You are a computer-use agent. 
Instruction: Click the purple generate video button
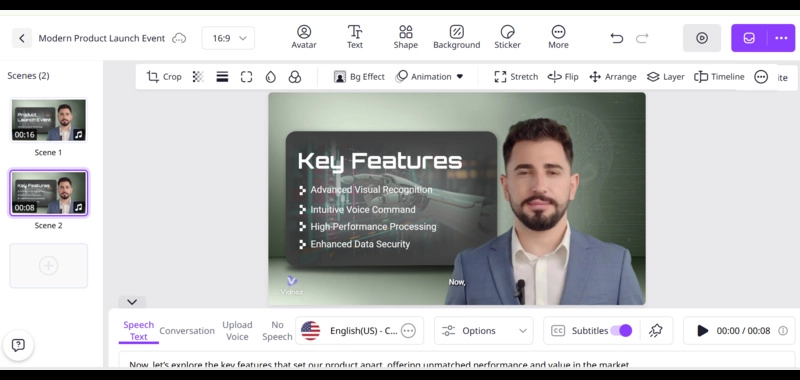point(749,38)
